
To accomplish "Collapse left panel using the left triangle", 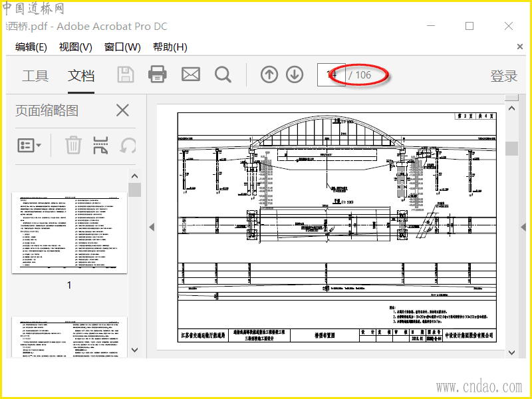I will (x=152, y=227).
